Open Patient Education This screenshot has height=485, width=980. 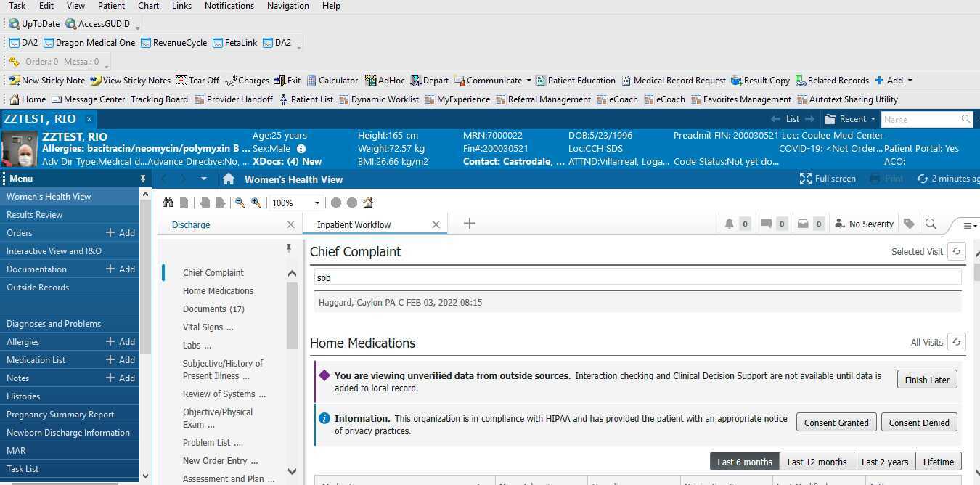[576, 81]
